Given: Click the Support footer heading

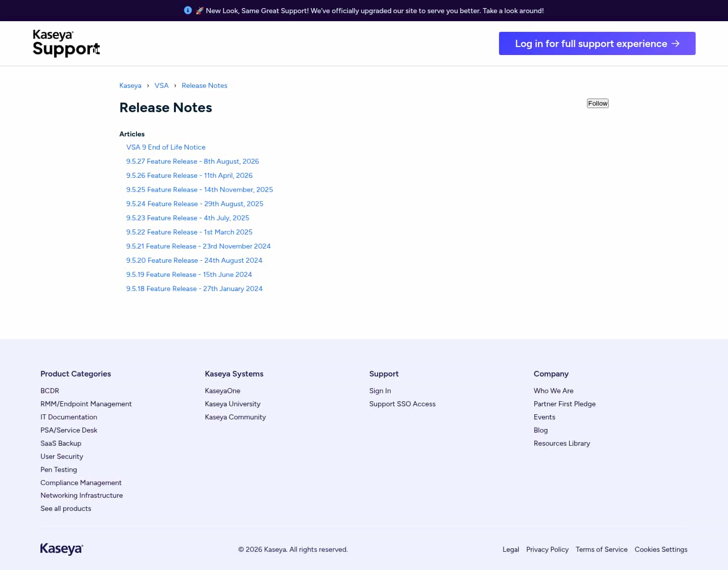Looking at the screenshot, I should (384, 374).
